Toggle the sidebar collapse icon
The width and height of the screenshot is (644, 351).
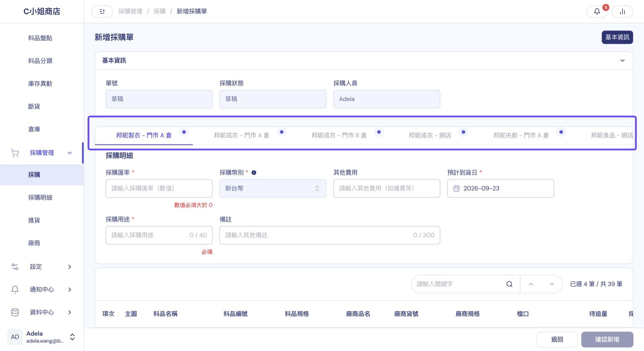point(102,11)
